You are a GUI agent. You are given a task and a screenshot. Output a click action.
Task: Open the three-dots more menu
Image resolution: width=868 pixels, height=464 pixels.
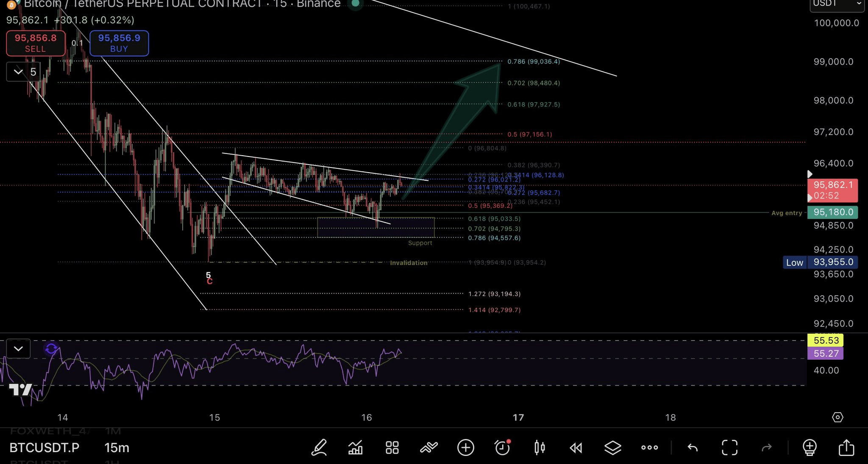649,447
